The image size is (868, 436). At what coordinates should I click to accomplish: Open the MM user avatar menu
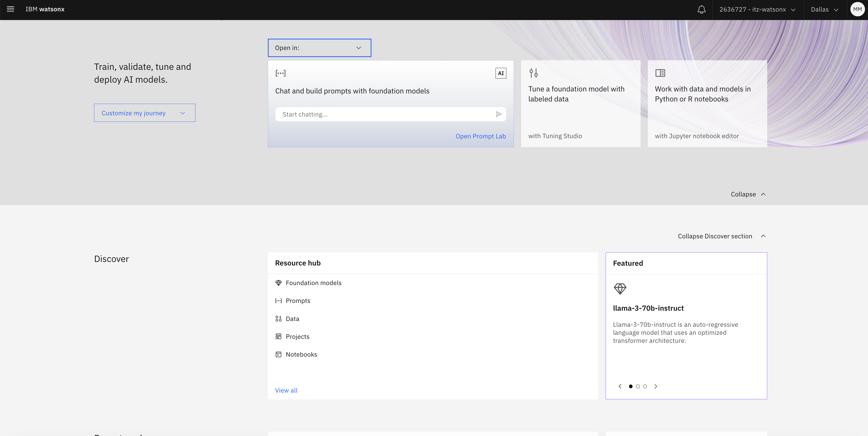pos(857,10)
